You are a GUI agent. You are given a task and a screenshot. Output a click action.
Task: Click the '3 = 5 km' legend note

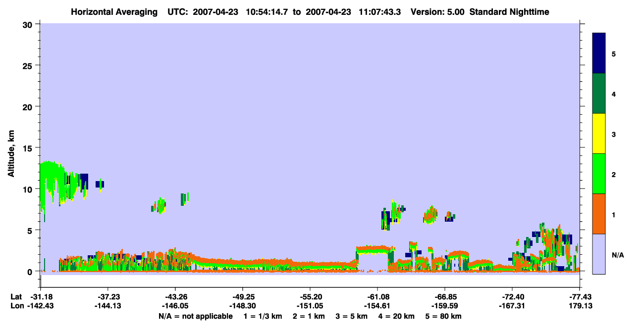coord(351,316)
